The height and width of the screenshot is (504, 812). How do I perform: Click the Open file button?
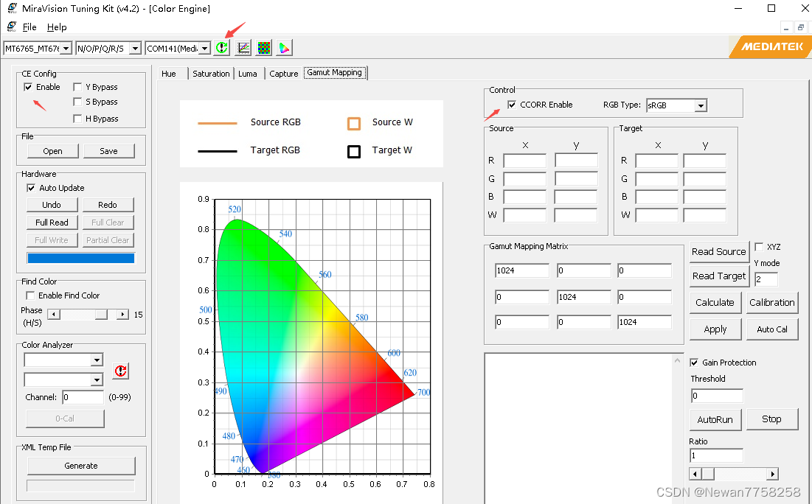click(x=53, y=151)
